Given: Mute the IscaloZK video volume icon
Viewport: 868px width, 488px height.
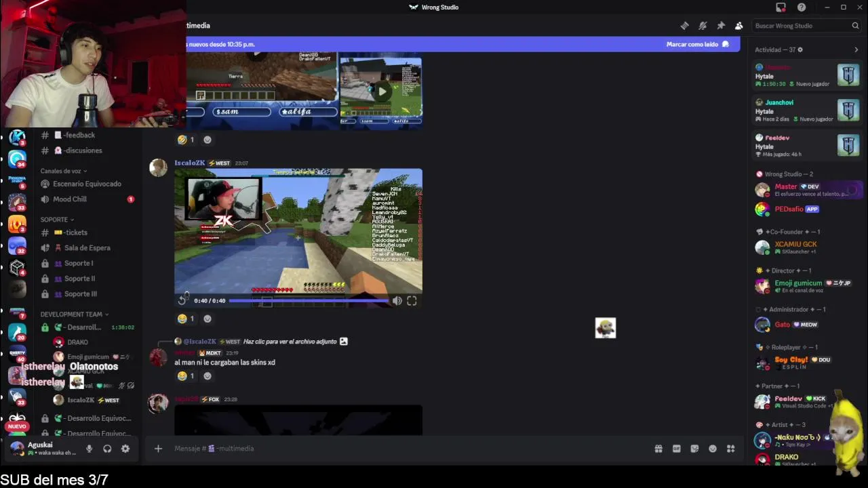Looking at the screenshot, I should tap(397, 301).
